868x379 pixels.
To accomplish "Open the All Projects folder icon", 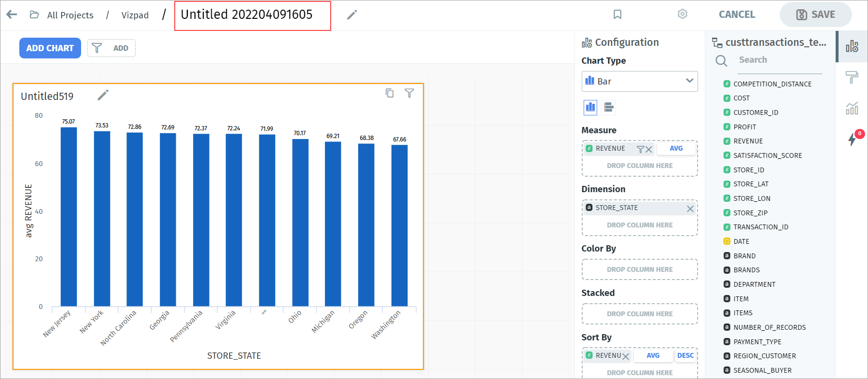I will 34,14.
